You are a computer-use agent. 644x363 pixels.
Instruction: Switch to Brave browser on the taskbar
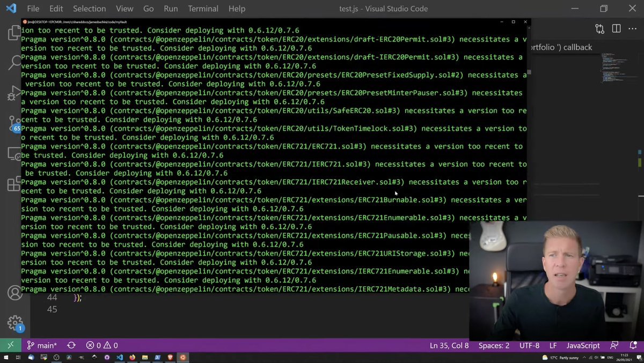(x=171, y=358)
